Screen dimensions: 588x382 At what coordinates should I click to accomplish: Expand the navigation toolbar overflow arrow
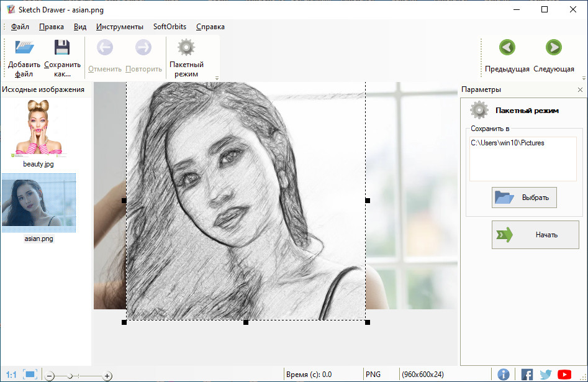tap(584, 78)
